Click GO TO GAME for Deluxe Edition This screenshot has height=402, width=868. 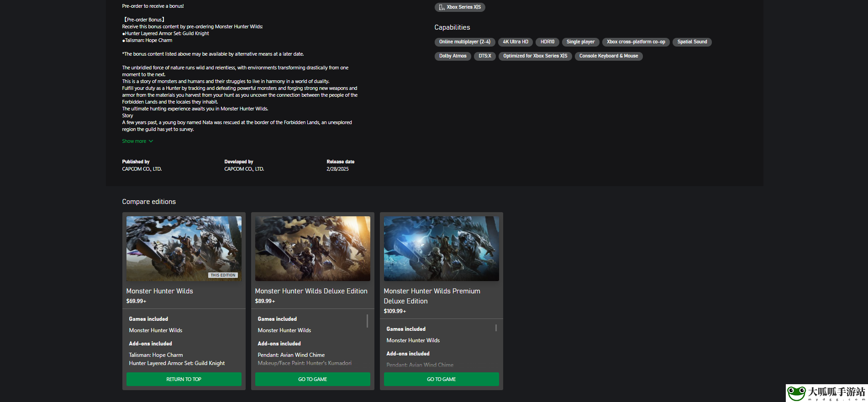[x=313, y=379]
